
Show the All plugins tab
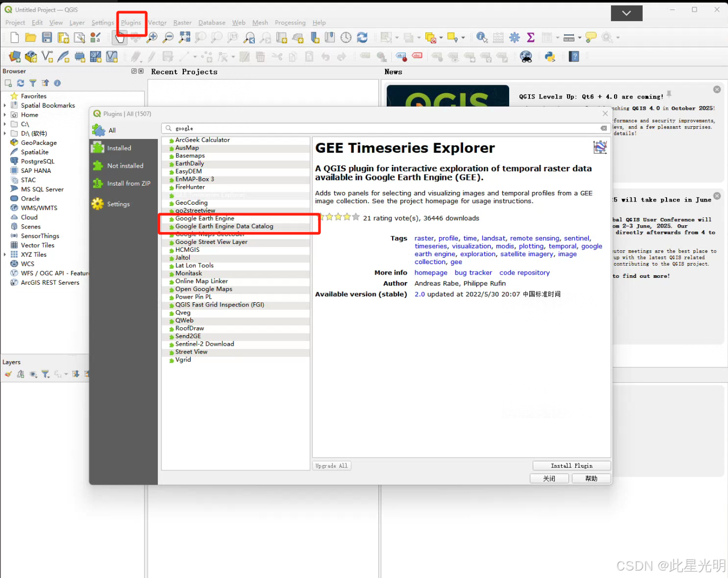point(123,130)
